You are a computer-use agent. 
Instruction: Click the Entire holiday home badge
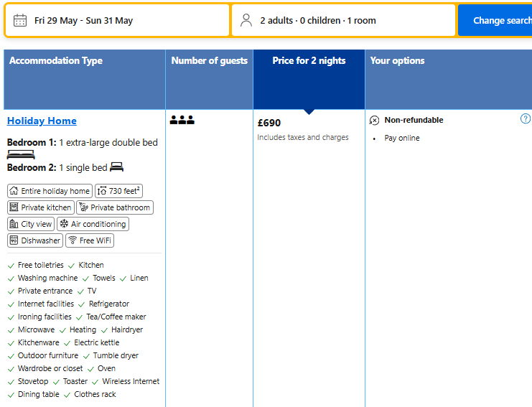pos(50,191)
